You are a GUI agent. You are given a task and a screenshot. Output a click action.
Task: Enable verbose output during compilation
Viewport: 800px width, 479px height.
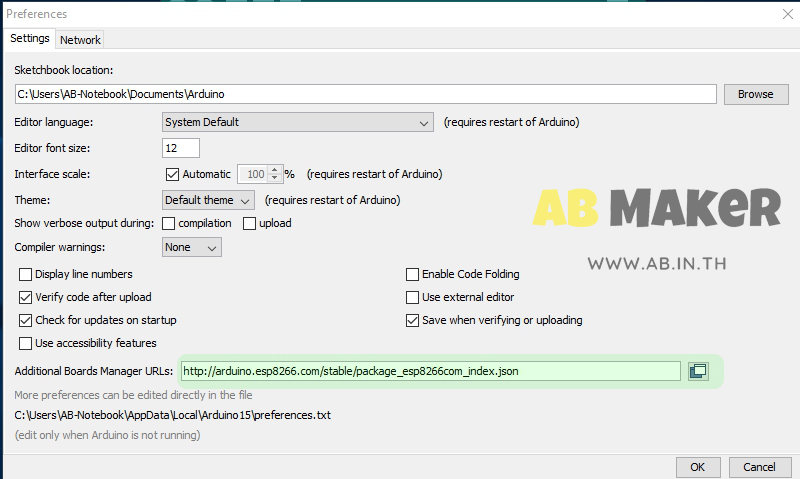(168, 223)
